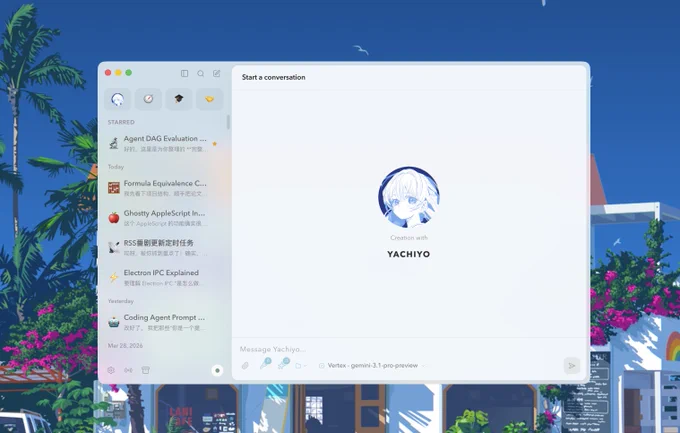Toggle the sidebar panel icon
Screen dimensions: 680x433
click(x=184, y=73)
